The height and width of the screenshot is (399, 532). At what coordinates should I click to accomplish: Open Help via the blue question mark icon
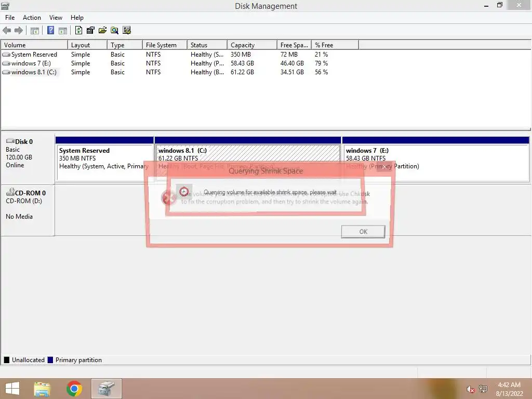coord(50,30)
